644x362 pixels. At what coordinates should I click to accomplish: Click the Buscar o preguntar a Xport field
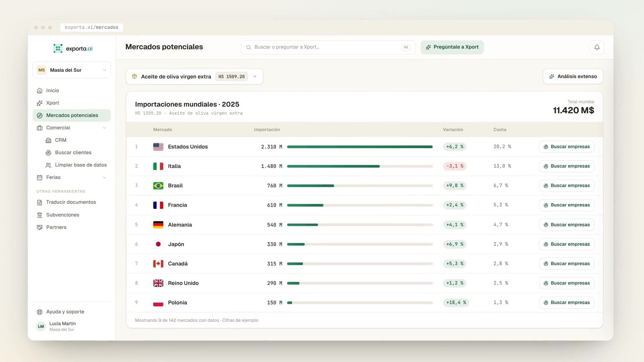pyautogui.click(x=328, y=47)
